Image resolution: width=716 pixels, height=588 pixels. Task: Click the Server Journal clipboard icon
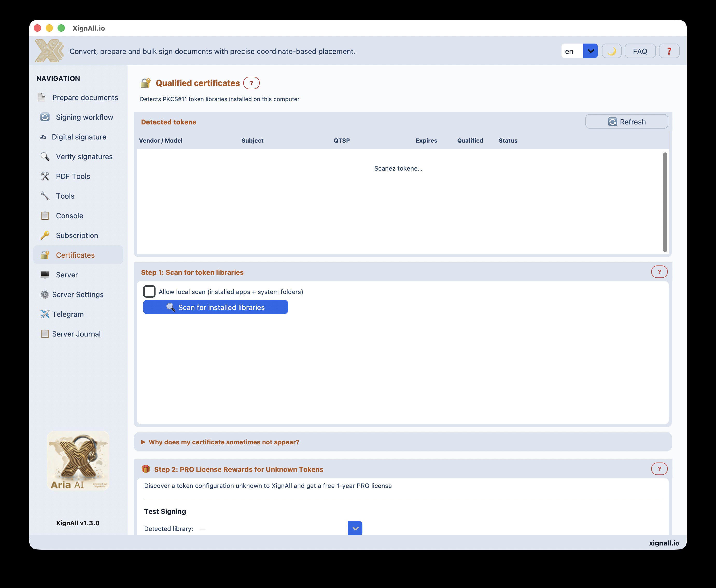pos(45,334)
